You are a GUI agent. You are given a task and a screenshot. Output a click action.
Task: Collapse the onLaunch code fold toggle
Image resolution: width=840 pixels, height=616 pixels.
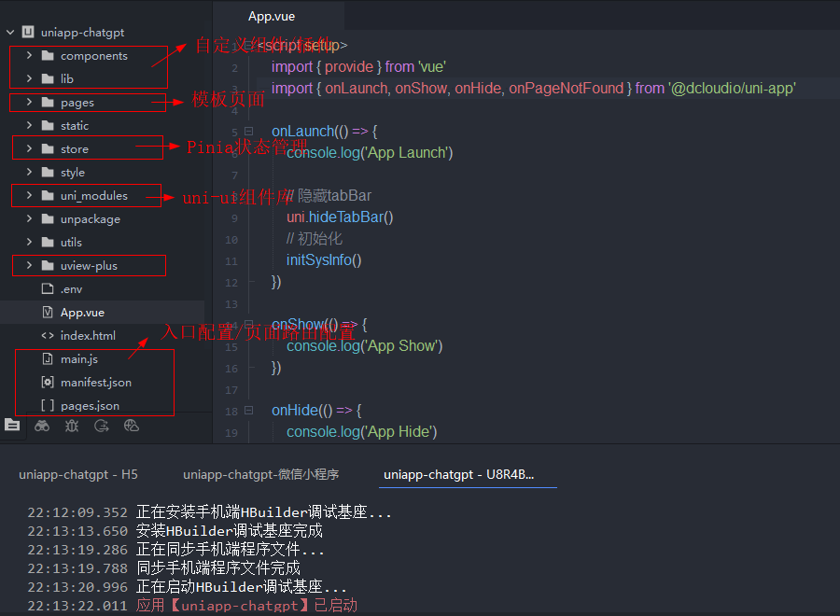pyautogui.click(x=248, y=131)
